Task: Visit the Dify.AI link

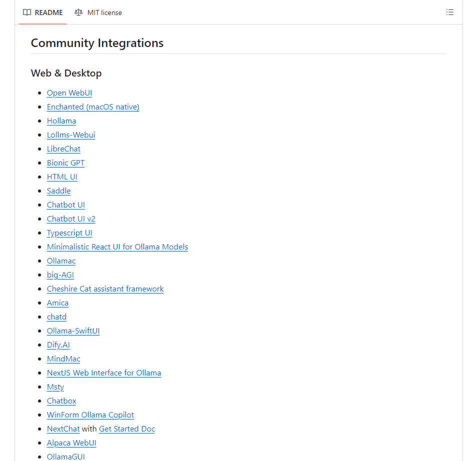Action: [58, 345]
